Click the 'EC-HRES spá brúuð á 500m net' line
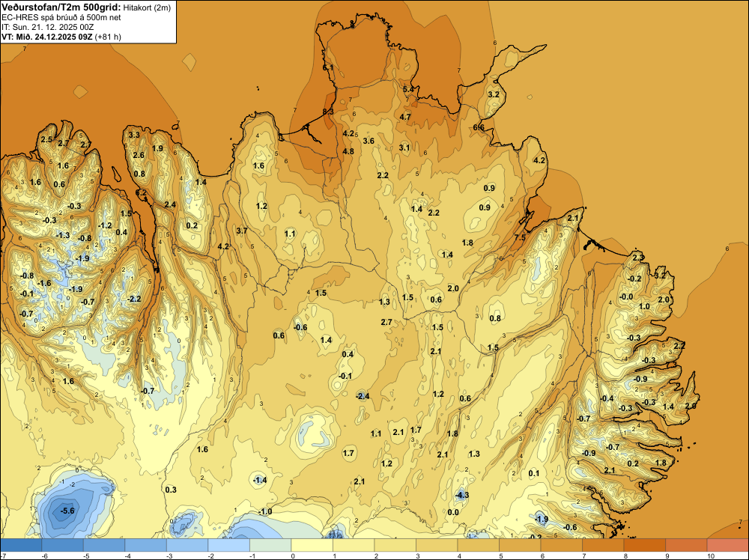This screenshot has height=560, width=749. pos(61,17)
